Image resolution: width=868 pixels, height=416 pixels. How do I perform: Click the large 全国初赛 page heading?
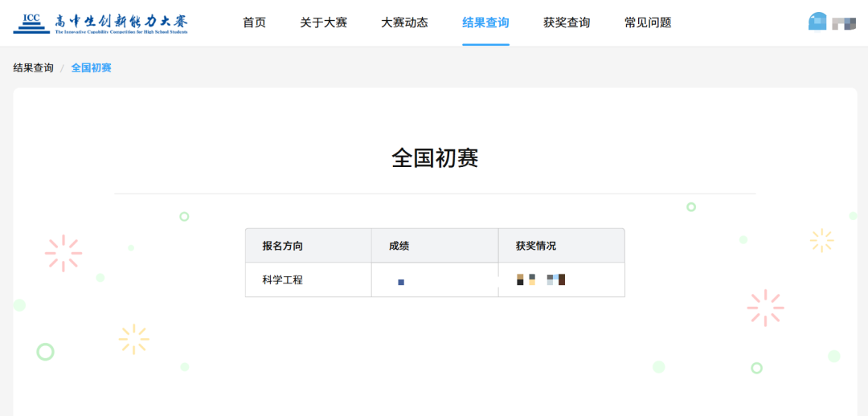point(435,158)
